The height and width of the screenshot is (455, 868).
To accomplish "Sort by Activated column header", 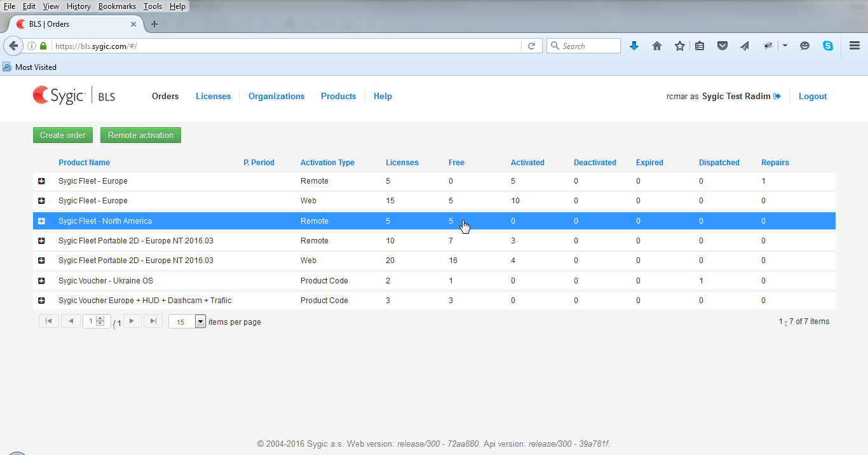I will pyautogui.click(x=527, y=163).
